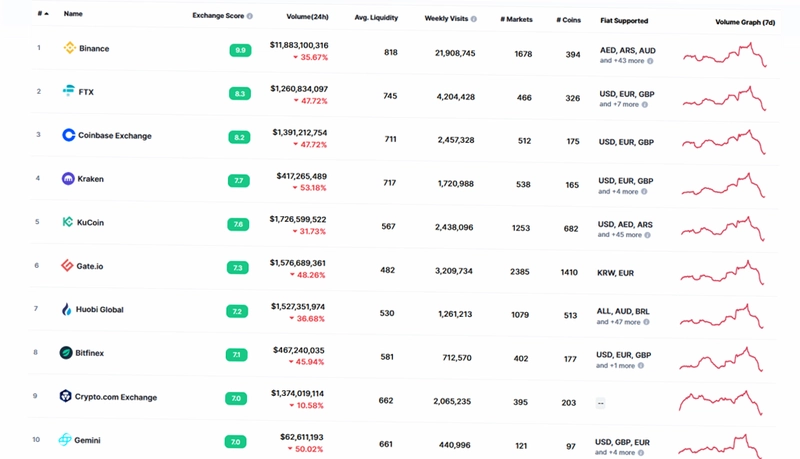
Task: Click the Gate.io logo icon
Action: [x=67, y=265]
